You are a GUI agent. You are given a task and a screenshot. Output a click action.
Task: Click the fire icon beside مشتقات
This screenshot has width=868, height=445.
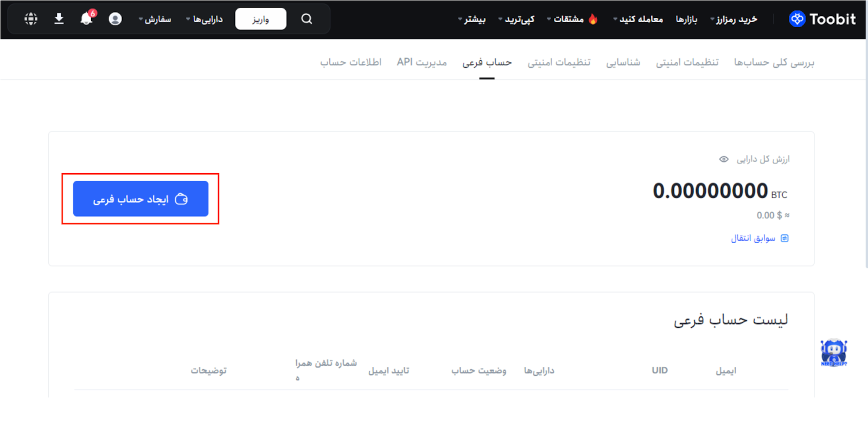593,19
